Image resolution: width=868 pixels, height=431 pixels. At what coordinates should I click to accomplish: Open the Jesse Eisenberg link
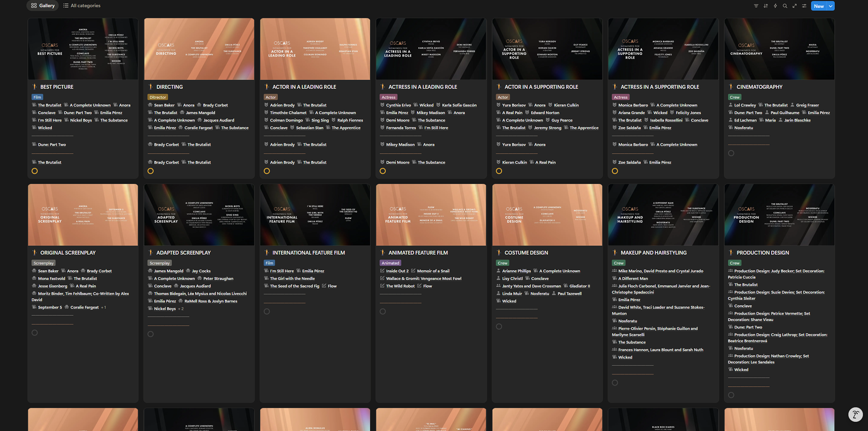(52, 286)
